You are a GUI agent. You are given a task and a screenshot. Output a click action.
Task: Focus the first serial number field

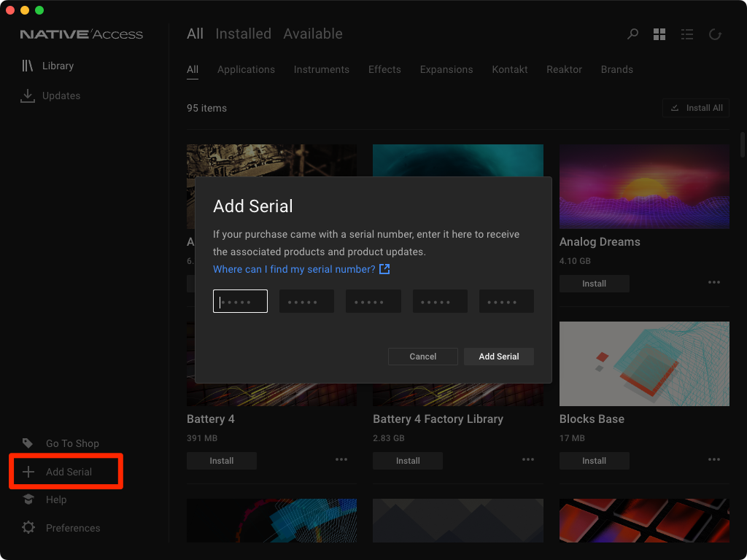(x=240, y=301)
